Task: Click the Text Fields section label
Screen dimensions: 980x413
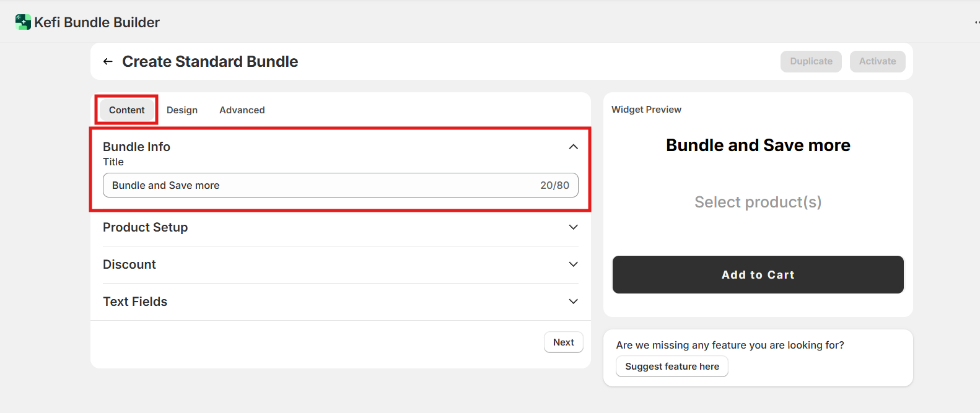Action: coord(135,302)
